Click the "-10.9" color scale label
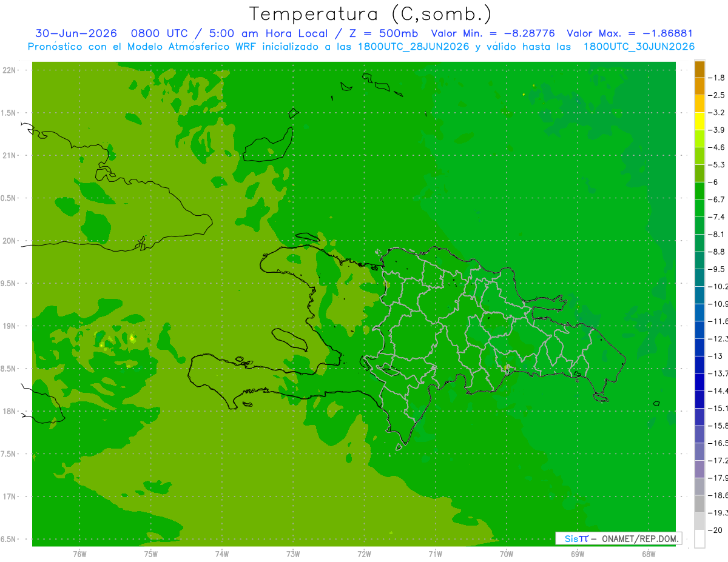Viewport: 728px width, 562px height. [718, 304]
